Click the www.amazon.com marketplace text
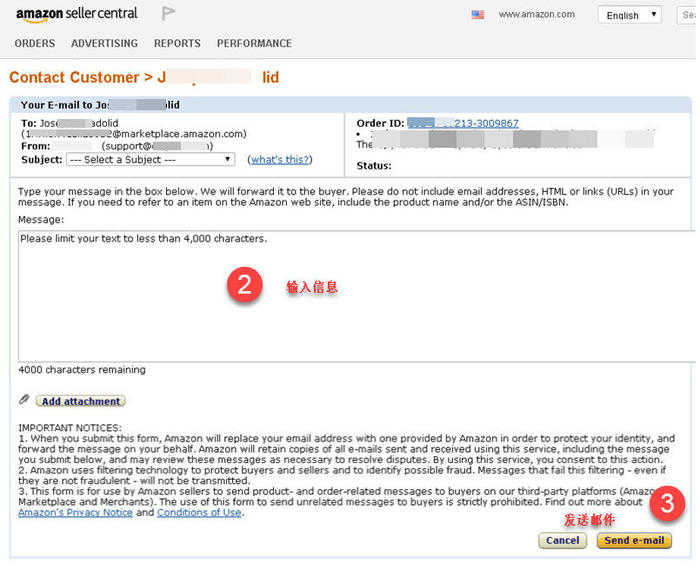Viewport: 700px width, 583px height. [x=537, y=14]
